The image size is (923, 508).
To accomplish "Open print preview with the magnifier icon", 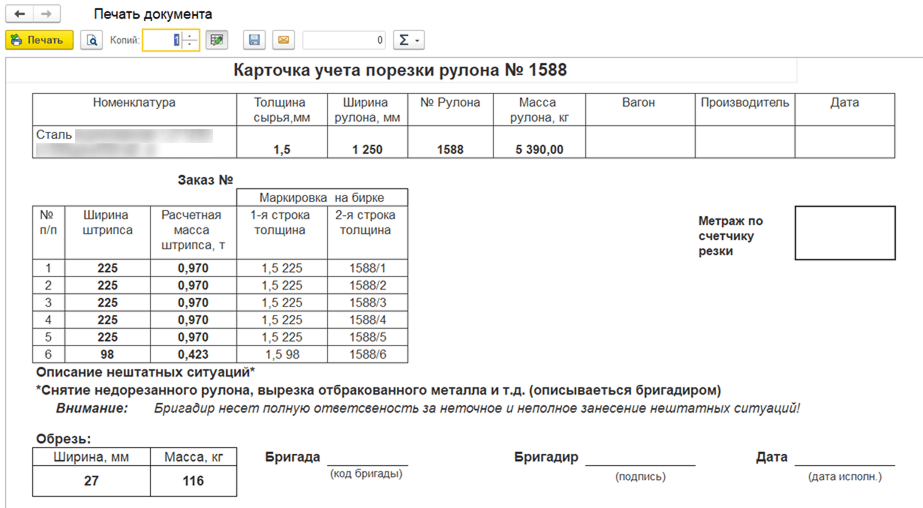I will click(x=91, y=40).
